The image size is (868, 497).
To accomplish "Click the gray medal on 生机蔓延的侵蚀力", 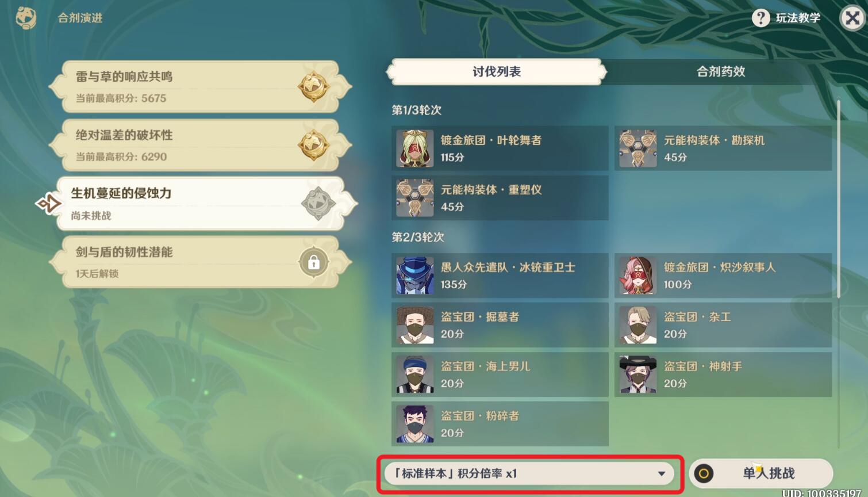I will pos(318,204).
